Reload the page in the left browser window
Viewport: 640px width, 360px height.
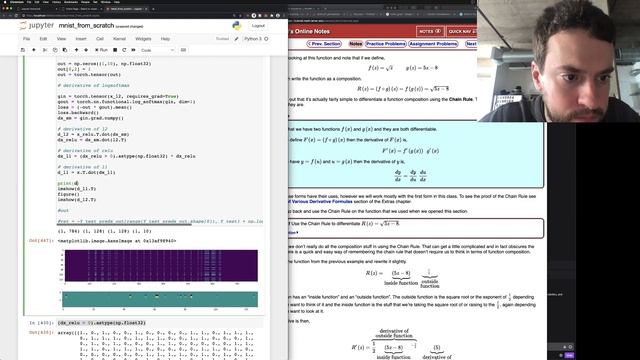click(x=17, y=16)
